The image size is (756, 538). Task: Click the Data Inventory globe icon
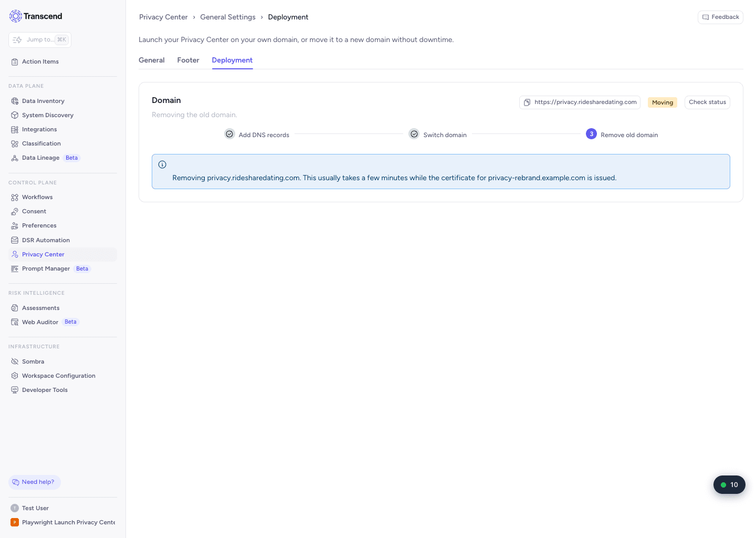click(x=15, y=101)
